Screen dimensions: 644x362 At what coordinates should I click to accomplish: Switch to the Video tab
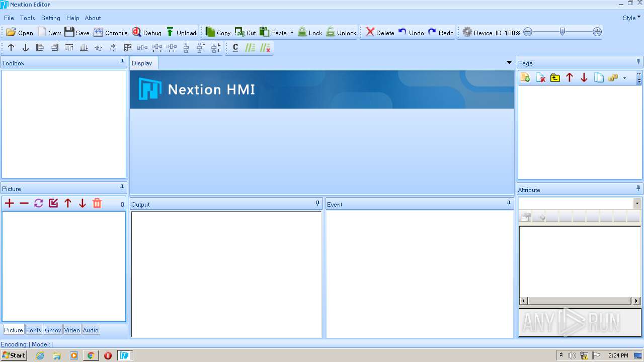click(x=72, y=330)
